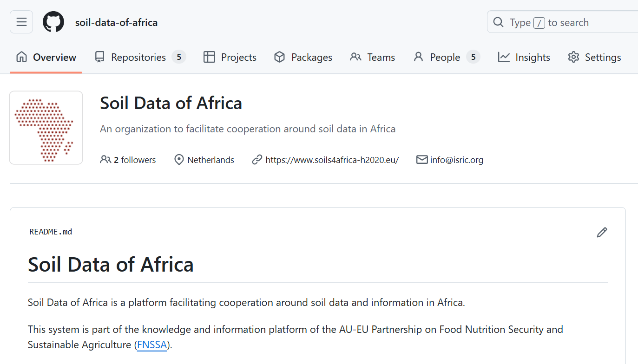Open the People tab
Viewport: 638px width, 364px height.
(445, 57)
